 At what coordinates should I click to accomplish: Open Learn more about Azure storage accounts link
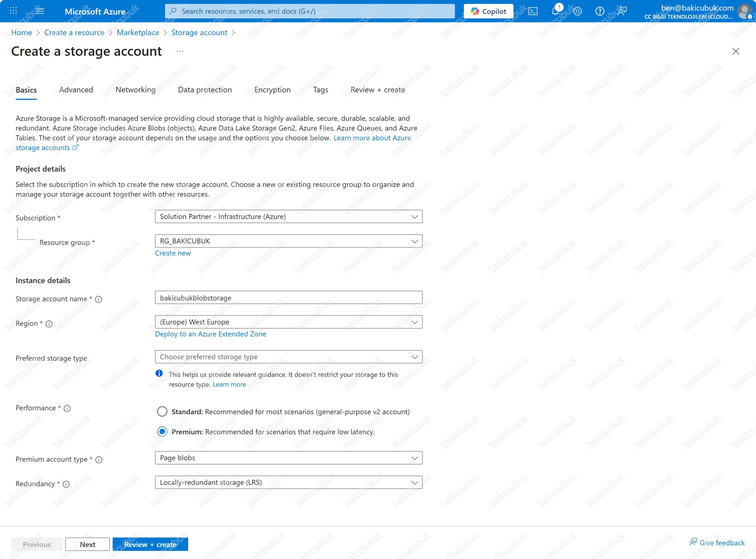tap(372, 138)
